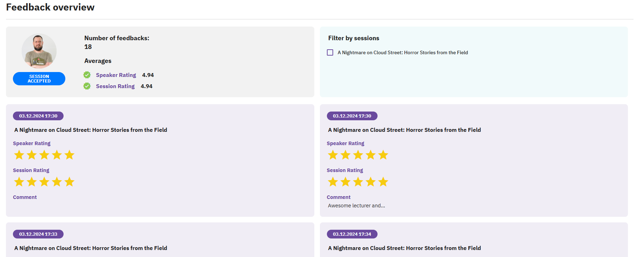Click the first Speaker Rating star in the left 17:30 card

19,155
